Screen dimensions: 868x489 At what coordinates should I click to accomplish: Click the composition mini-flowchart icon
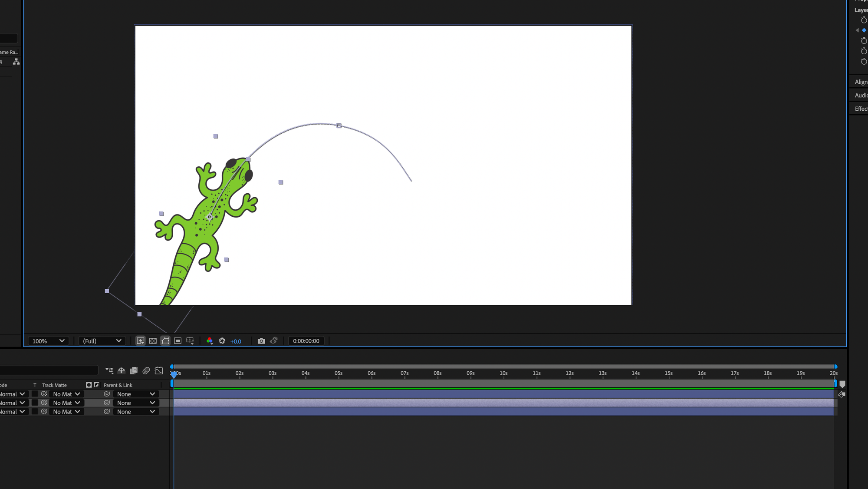pyautogui.click(x=109, y=370)
